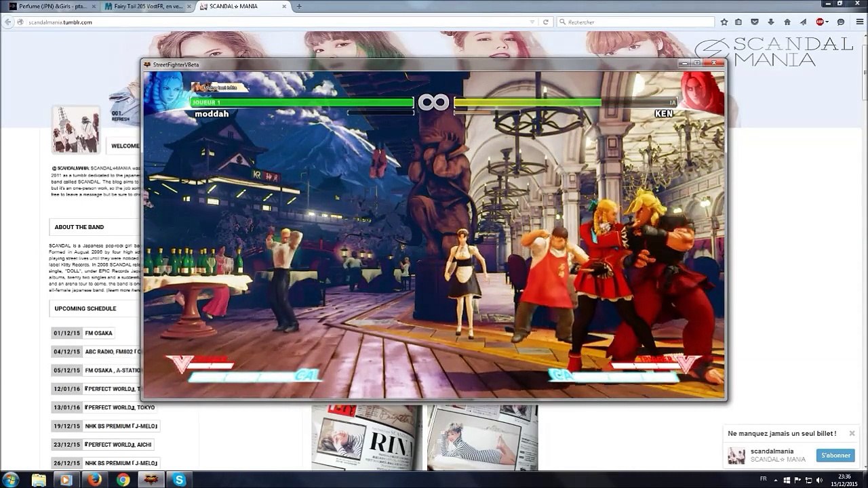Click the scandalmania name in subscribe popup
The height and width of the screenshot is (488, 868).
click(772, 451)
